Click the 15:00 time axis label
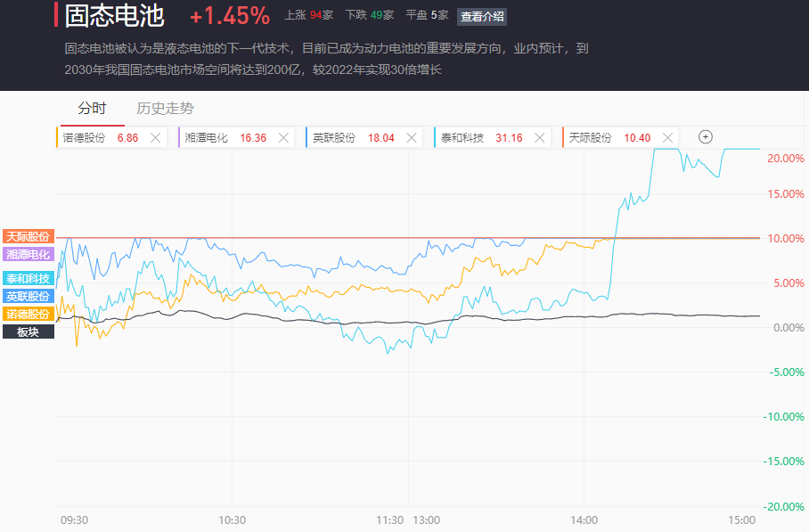Screen dimensions: 809x532 click(742, 520)
